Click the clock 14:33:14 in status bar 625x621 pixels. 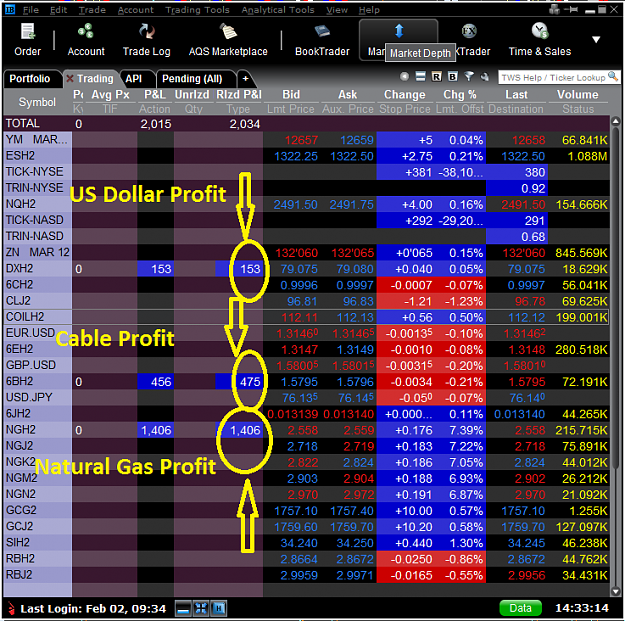coord(582,608)
